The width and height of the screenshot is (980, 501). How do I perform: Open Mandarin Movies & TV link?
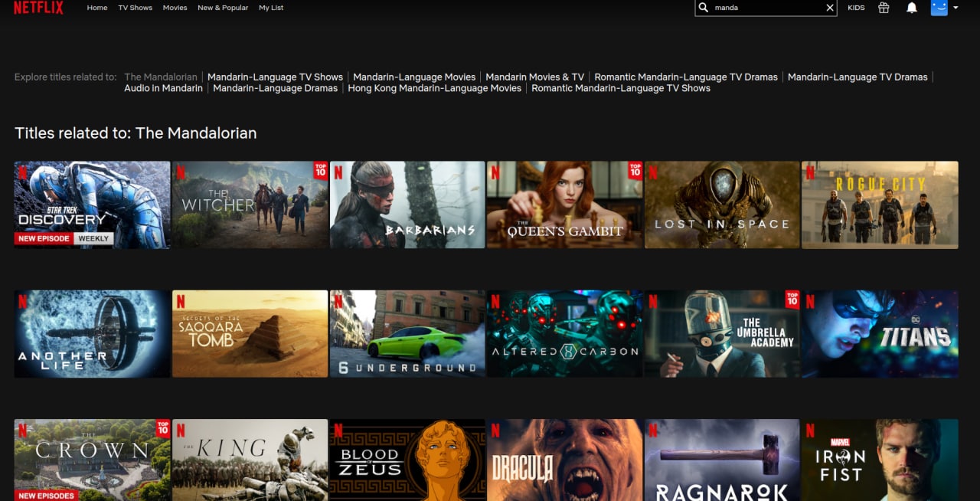point(534,77)
